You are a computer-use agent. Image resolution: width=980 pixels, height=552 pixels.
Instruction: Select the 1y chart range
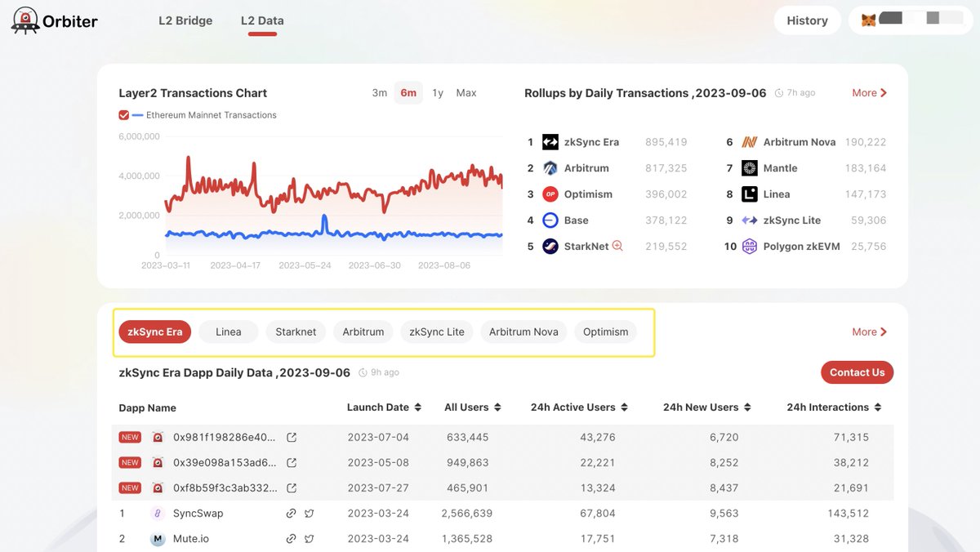coord(438,93)
